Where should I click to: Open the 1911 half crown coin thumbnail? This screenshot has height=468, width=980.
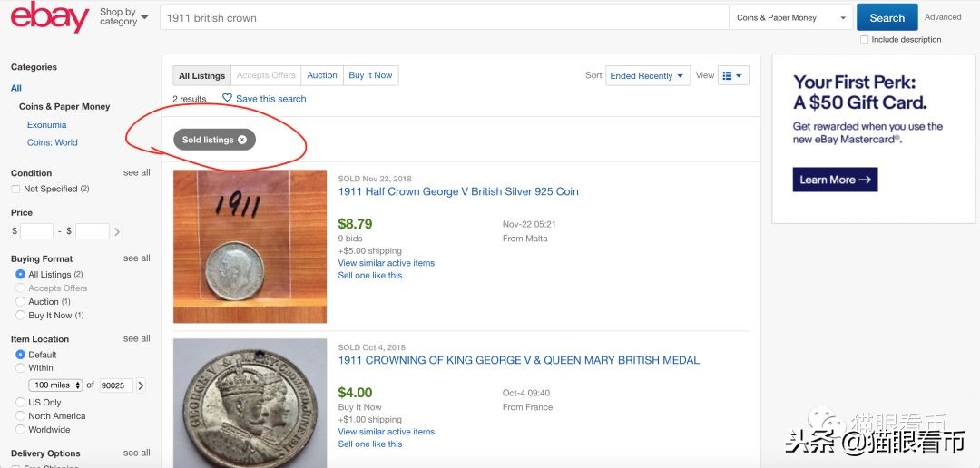[250, 247]
